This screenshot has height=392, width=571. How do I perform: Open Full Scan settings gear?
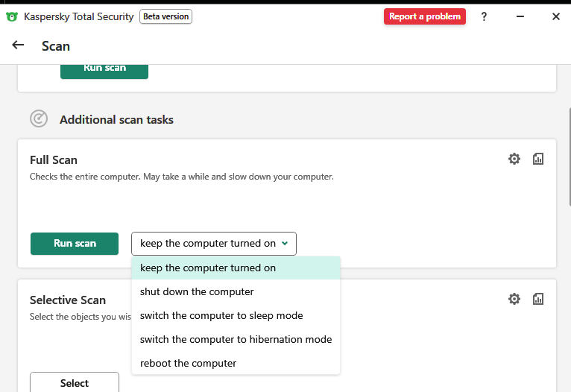point(514,159)
